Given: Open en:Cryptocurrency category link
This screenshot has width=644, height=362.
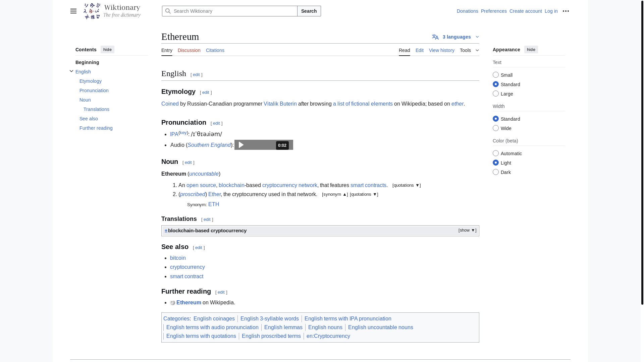Looking at the screenshot, I should [328, 336].
